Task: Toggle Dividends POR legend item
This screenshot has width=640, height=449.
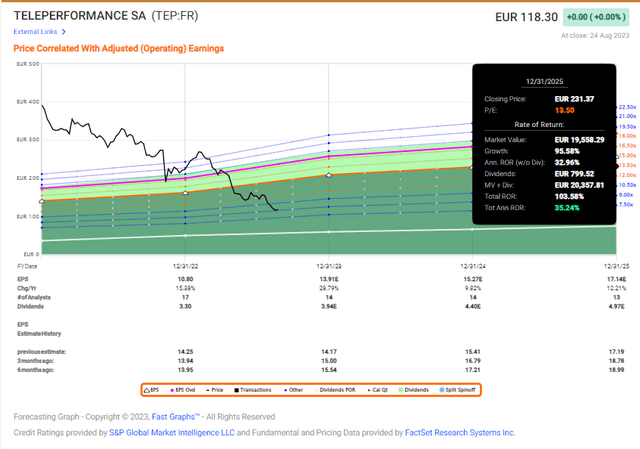Action: (x=335, y=390)
